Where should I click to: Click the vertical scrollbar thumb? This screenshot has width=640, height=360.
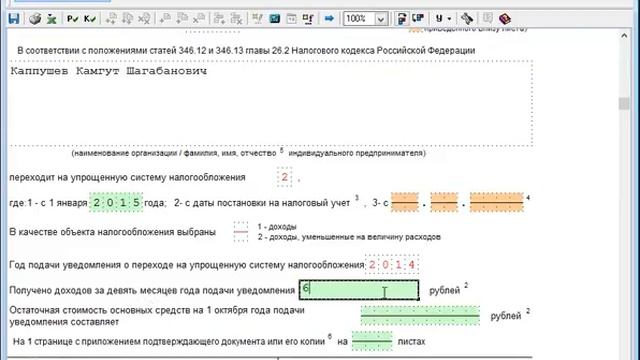click(x=624, y=104)
